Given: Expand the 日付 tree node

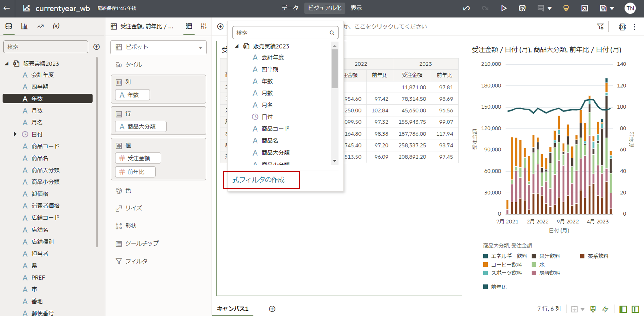Looking at the screenshot, I should [15, 134].
